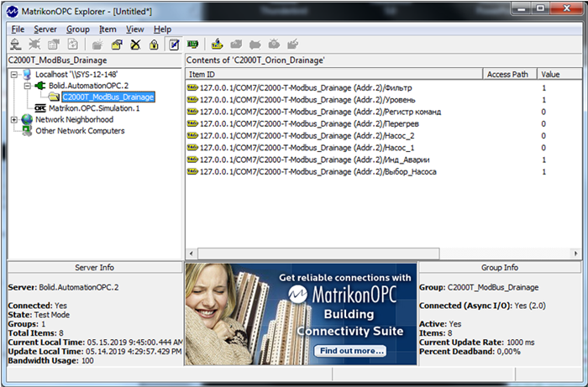Select Matrikon.OPC.Simulation.1 in the tree

pos(93,108)
